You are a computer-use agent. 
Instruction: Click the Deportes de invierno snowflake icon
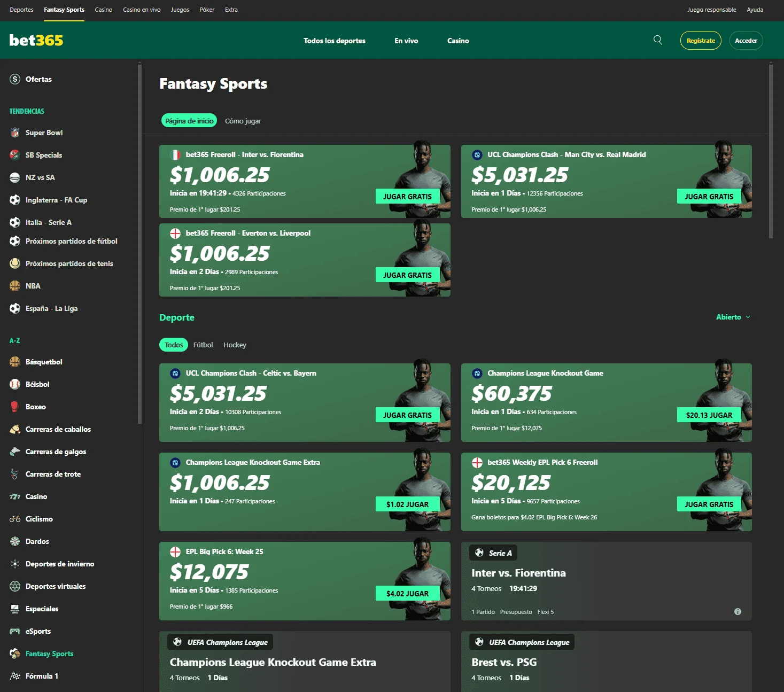coord(15,564)
